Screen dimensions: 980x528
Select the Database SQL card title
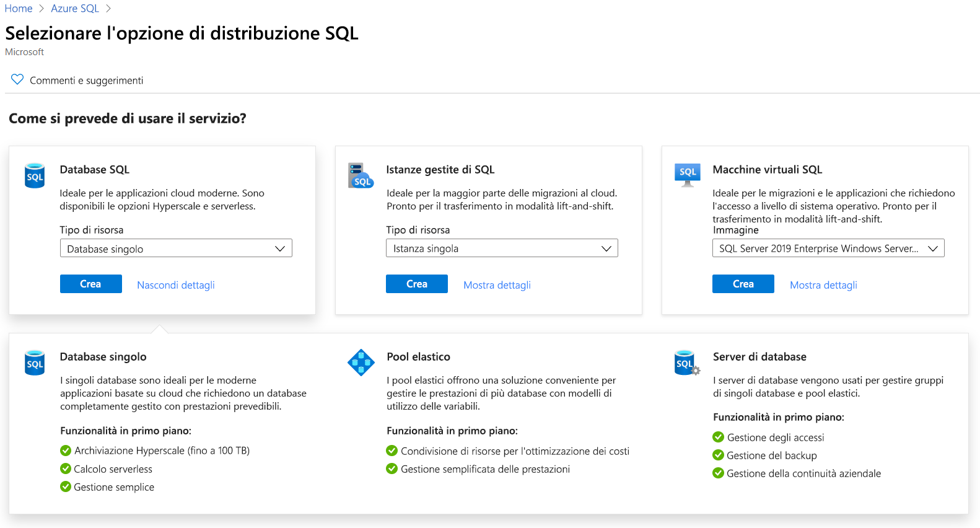click(95, 169)
